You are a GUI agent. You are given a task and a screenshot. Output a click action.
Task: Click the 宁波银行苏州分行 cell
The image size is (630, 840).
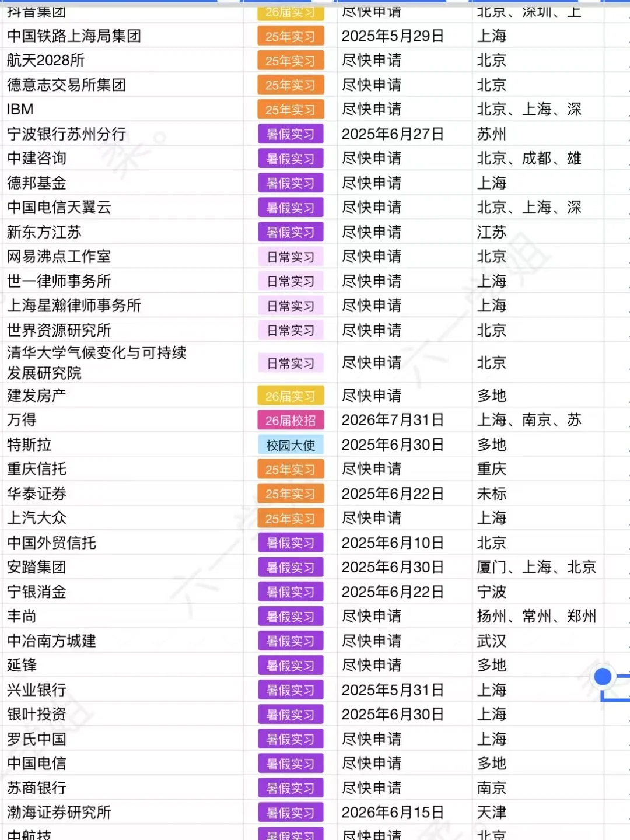coord(123,134)
